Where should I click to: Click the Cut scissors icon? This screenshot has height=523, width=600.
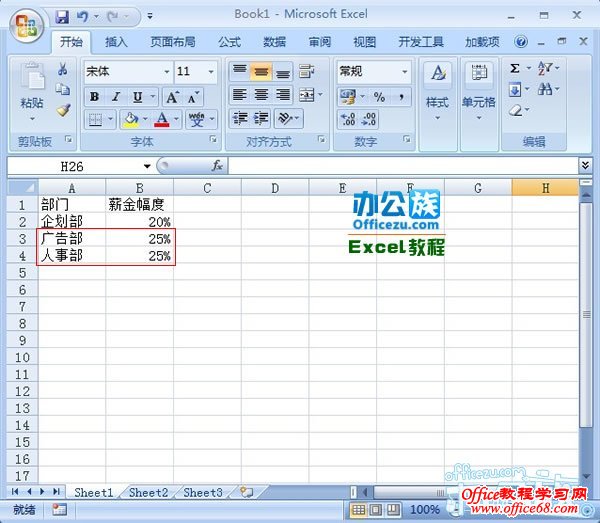pyautogui.click(x=63, y=69)
